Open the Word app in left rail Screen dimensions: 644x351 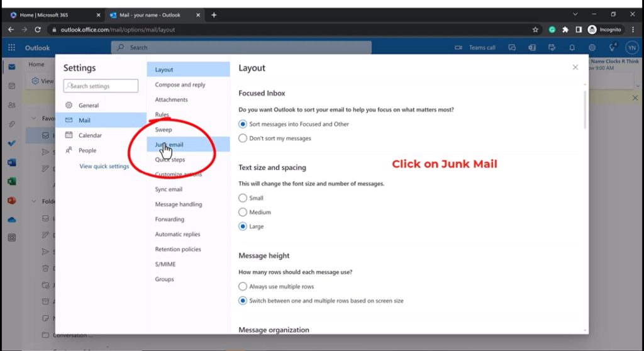[x=11, y=163]
